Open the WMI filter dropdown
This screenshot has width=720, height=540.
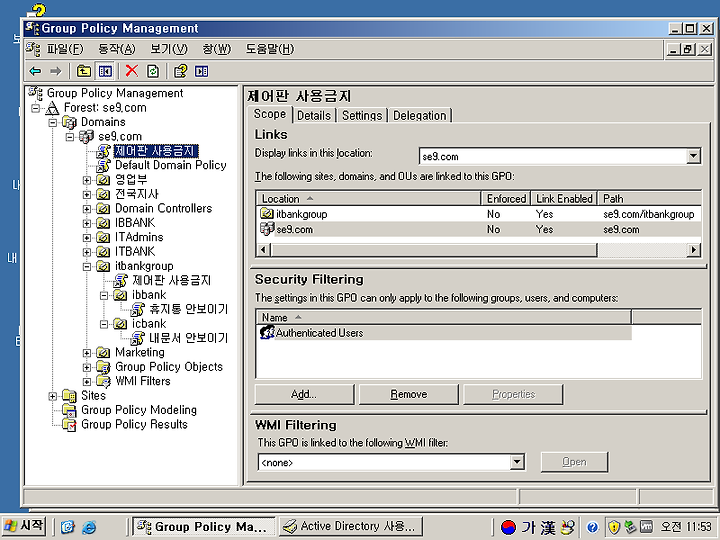coord(517,462)
